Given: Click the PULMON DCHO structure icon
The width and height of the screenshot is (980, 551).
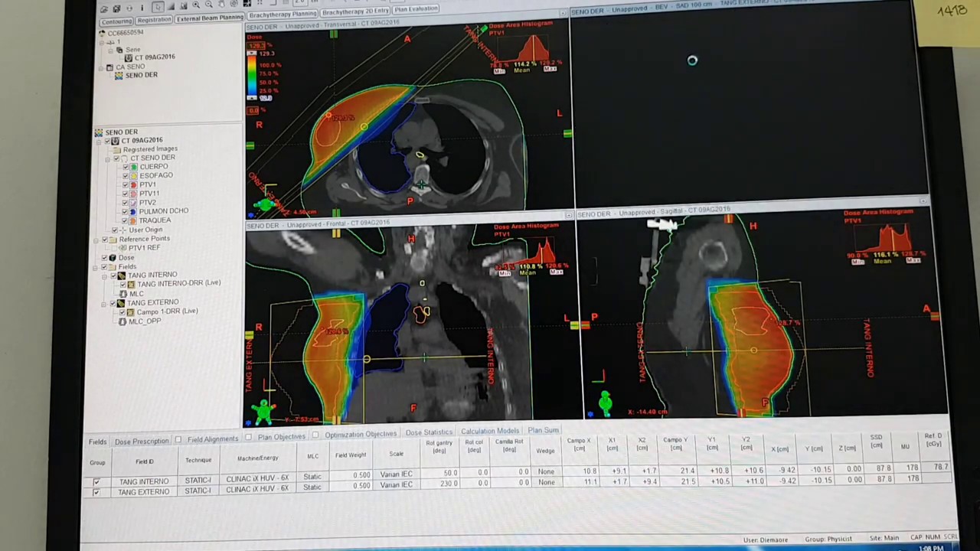Looking at the screenshot, I should coord(133,211).
